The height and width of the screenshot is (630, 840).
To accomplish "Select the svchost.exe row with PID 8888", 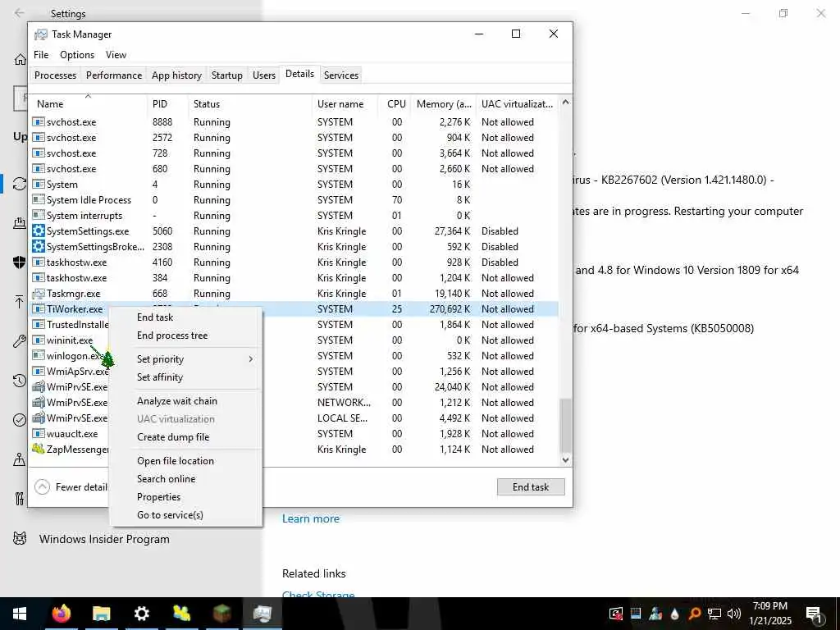I will tap(294, 122).
